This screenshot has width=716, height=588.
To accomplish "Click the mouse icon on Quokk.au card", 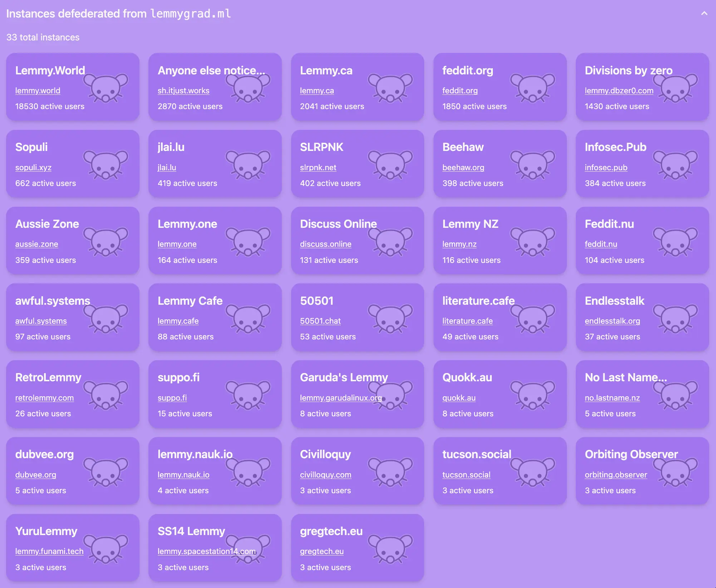I will pyautogui.click(x=533, y=395).
